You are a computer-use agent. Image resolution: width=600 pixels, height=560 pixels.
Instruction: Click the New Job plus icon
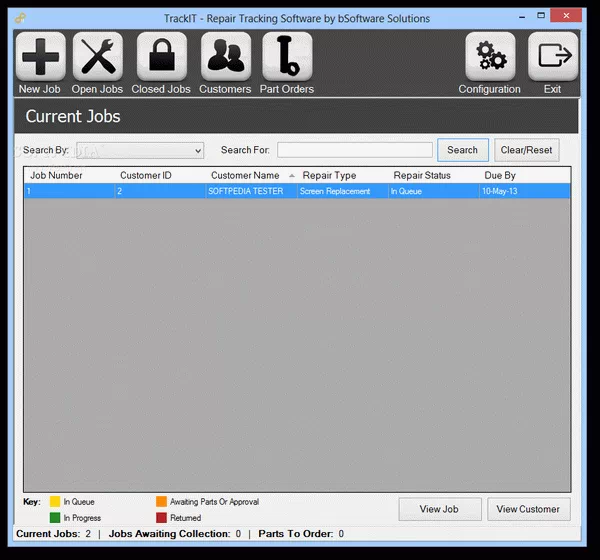click(x=40, y=57)
